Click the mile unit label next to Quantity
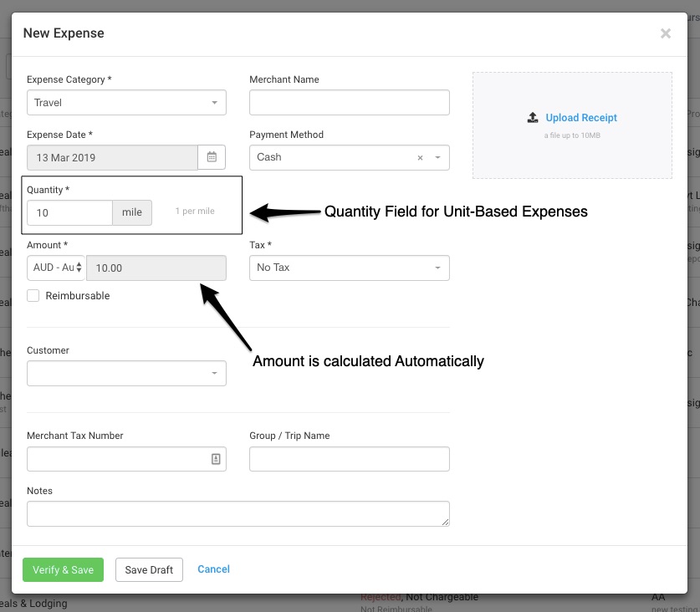Image resolution: width=700 pixels, height=612 pixels. [132, 212]
